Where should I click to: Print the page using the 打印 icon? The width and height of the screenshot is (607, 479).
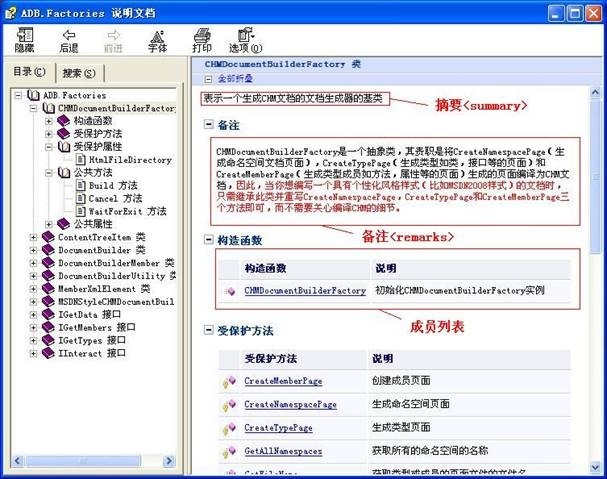pos(201,38)
